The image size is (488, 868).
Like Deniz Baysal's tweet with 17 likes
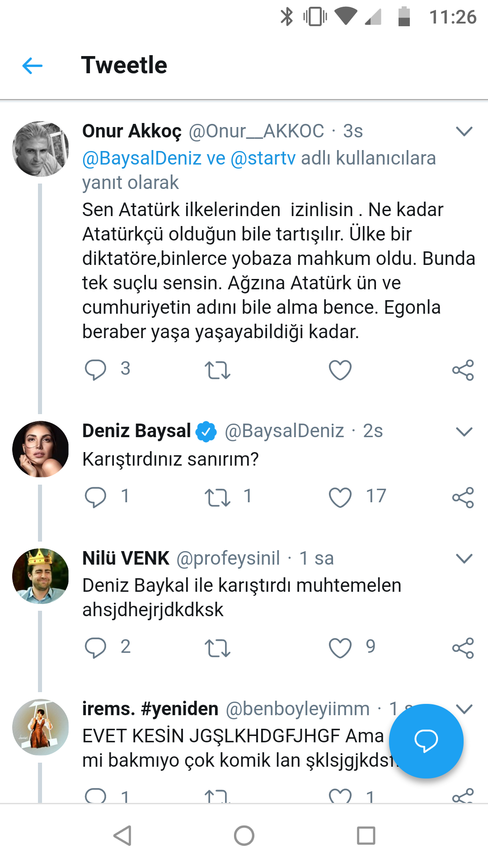[340, 498]
